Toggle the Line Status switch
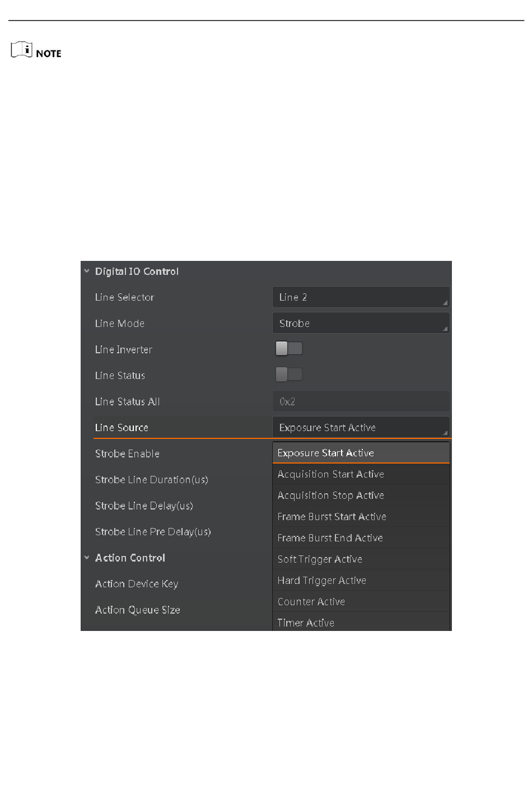This screenshot has height=795, width=532. pyautogui.click(x=289, y=375)
